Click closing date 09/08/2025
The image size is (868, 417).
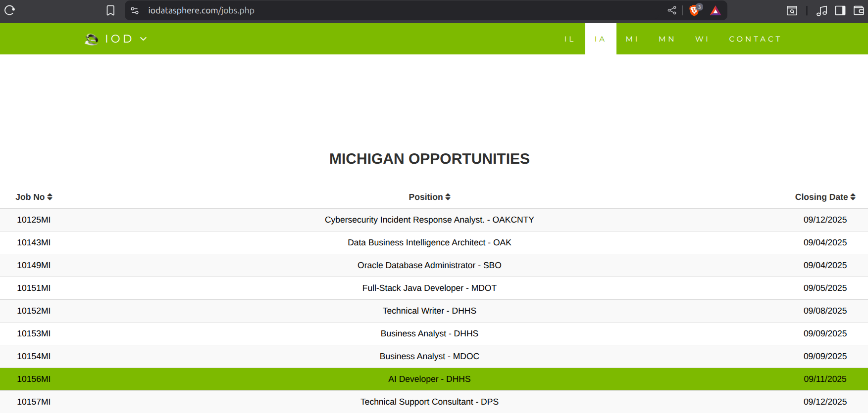coord(825,311)
